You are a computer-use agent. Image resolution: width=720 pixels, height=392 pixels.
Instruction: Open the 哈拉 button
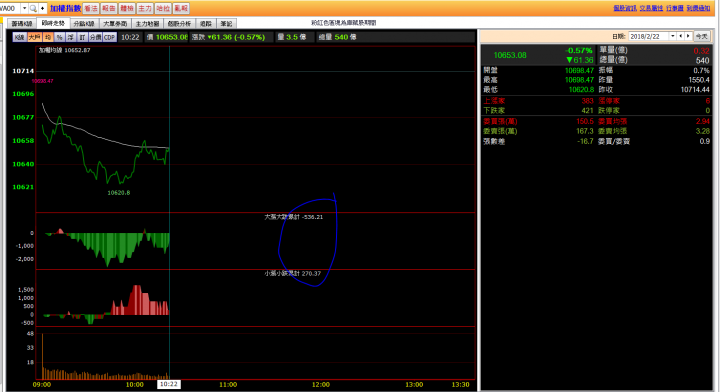coord(163,8)
